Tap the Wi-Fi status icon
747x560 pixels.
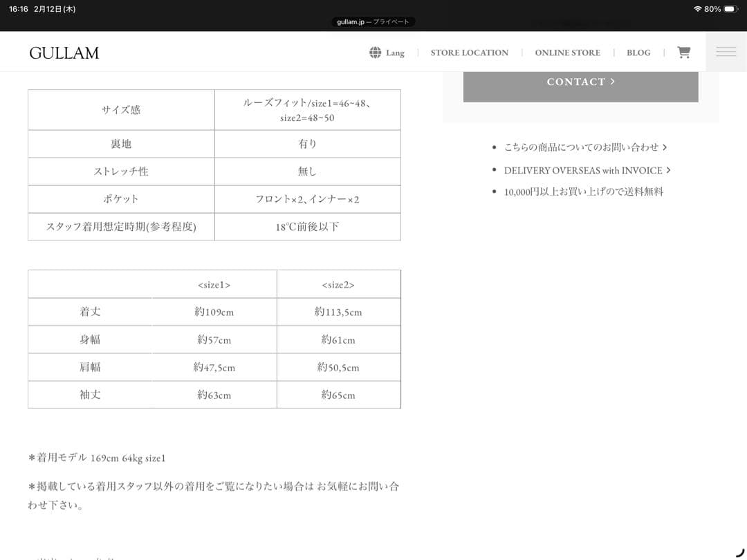697,9
